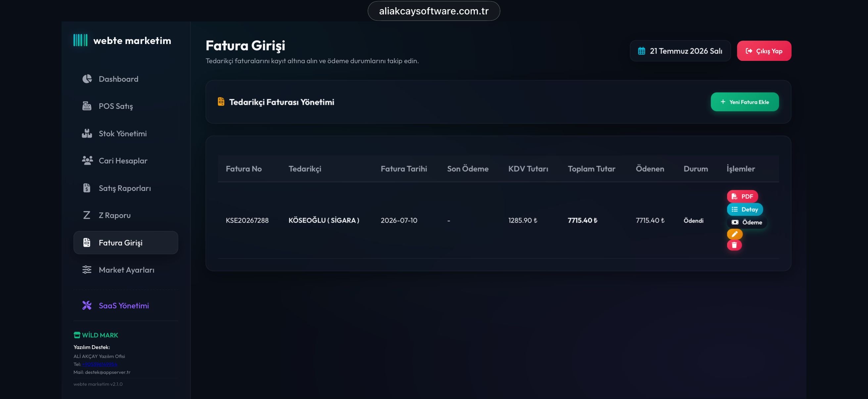Select the active Fatura Girişi menu item
This screenshot has height=399, width=868.
click(126, 243)
